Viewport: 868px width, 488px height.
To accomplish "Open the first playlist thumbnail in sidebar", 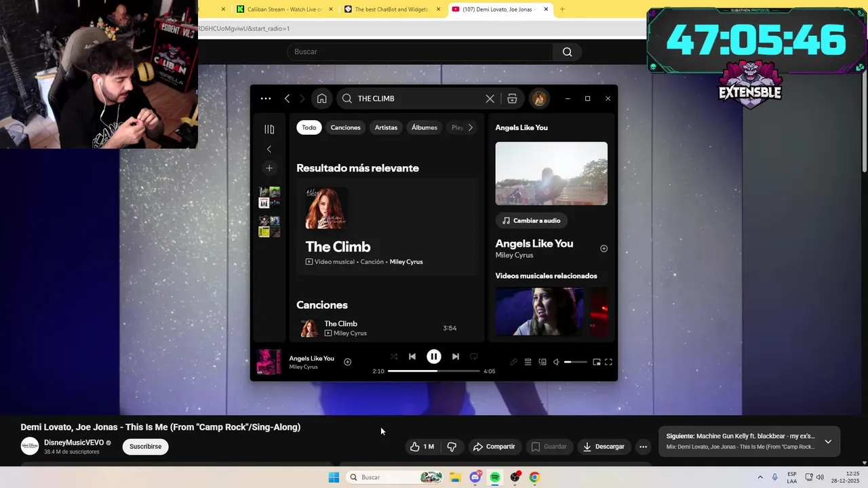I will pyautogui.click(x=269, y=197).
